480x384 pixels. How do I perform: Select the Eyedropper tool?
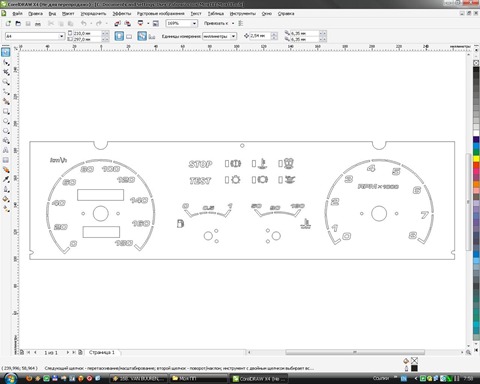[6, 179]
